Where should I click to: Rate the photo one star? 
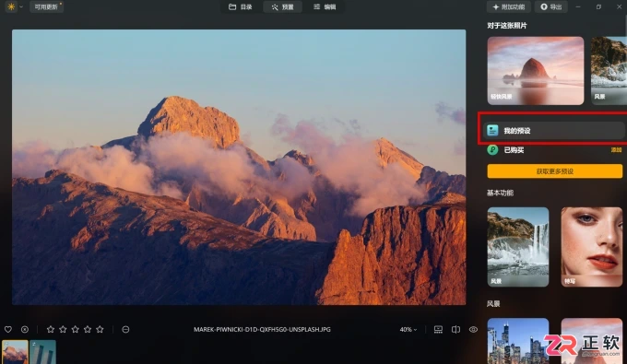tap(51, 329)
